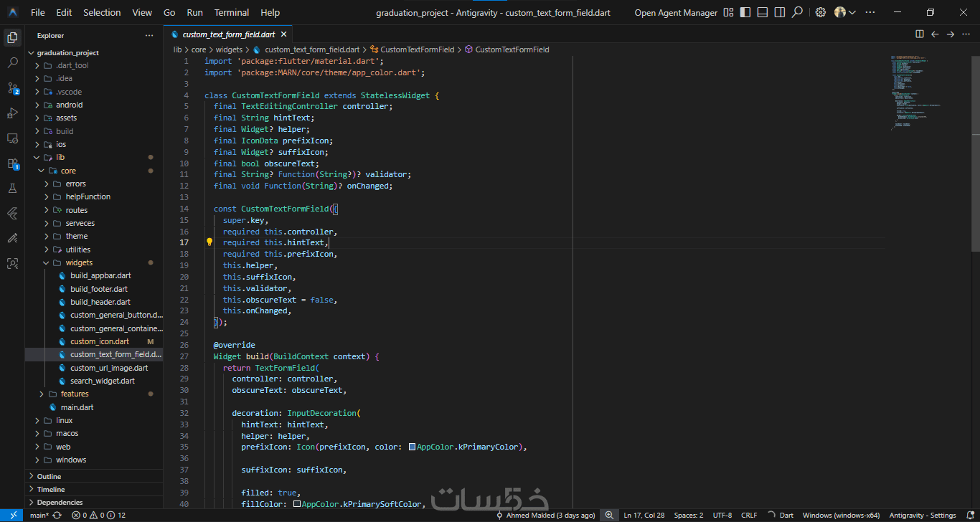The image size is (980, 522).
Task: Open the Terminal menu
Action: tap(232, 12)
